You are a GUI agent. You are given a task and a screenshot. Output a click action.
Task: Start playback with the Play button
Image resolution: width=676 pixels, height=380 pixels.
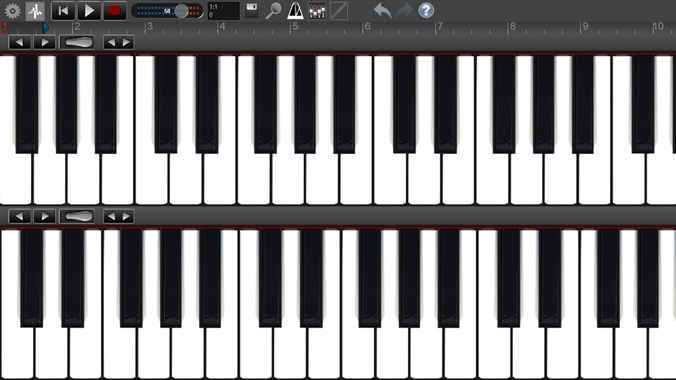click(89, 11)
